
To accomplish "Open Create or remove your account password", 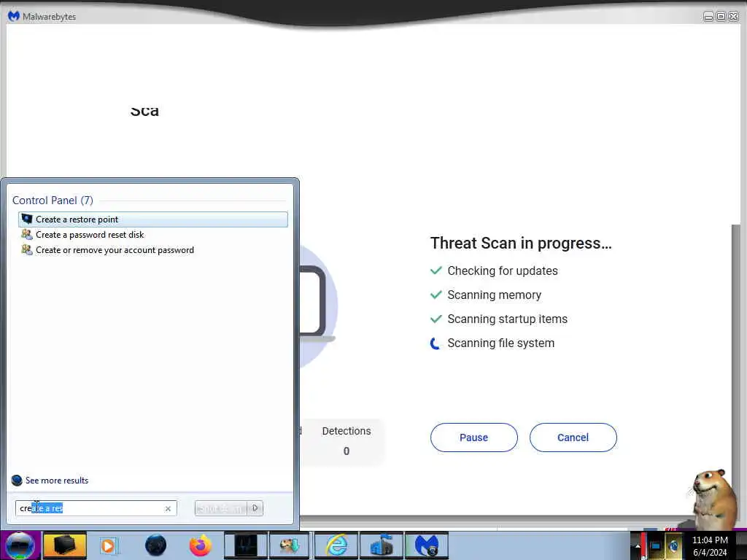I will click(x=115, y=250).
